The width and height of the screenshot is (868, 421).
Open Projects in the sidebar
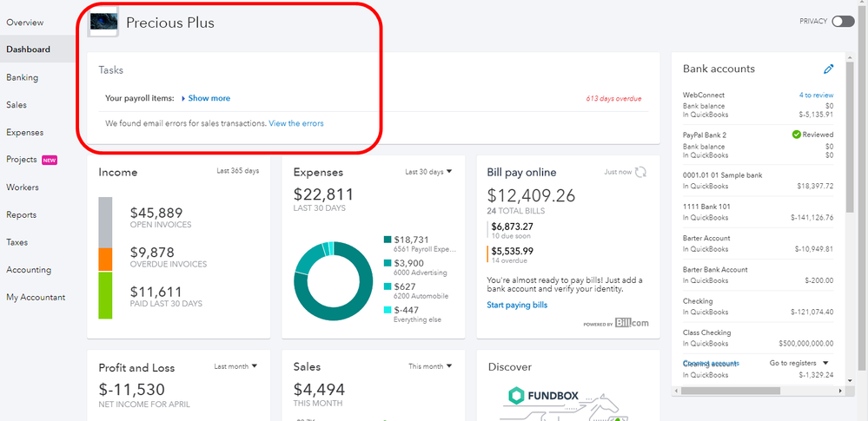[x=22, y=160]
